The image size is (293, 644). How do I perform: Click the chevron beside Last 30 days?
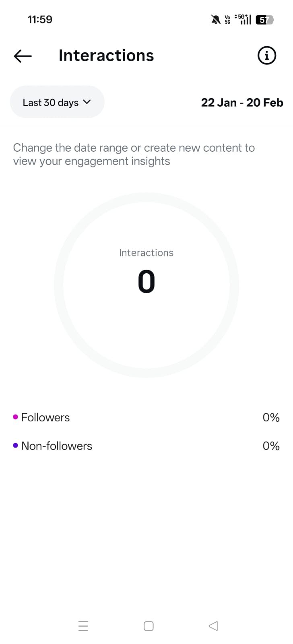87,102
